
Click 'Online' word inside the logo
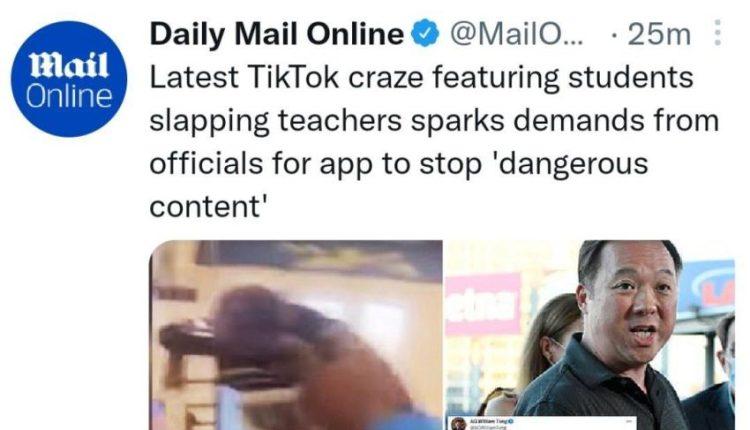click(69, 97)
